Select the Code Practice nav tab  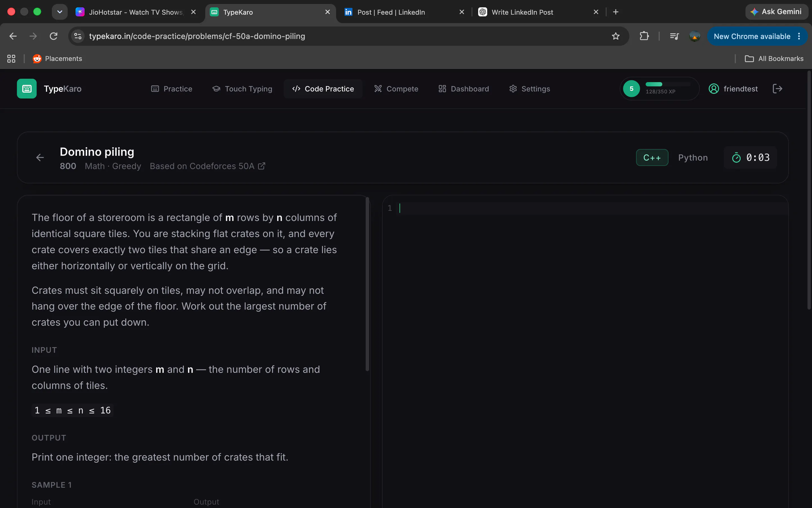click(323, 89)
